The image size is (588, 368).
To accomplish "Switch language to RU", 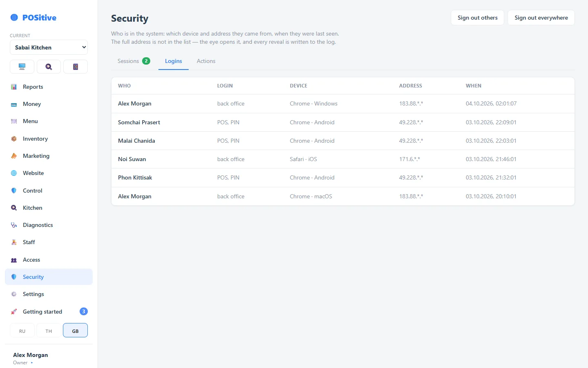I will (22, 330).
